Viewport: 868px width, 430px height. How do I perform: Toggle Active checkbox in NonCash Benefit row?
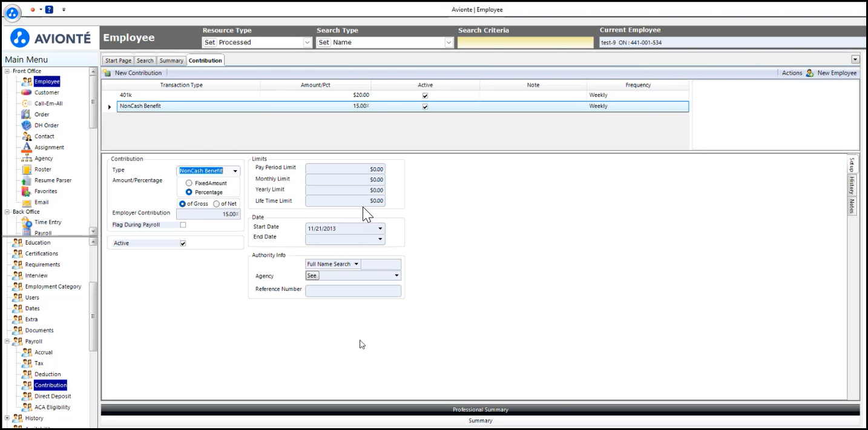coord(425,107)
